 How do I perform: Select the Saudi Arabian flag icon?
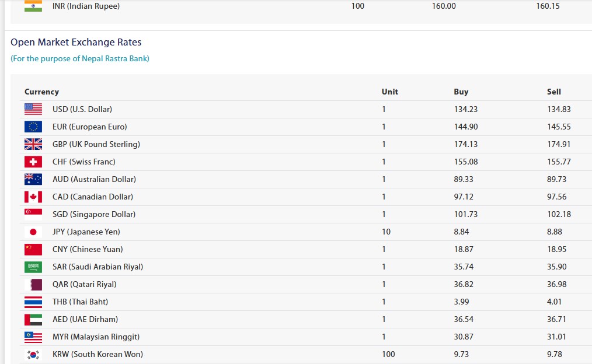33,267
